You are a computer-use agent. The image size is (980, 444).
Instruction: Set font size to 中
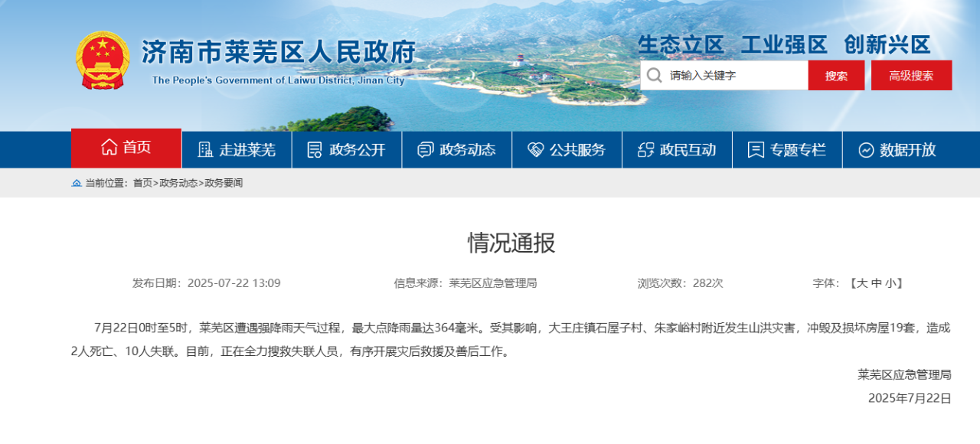(x=876, y=283)
